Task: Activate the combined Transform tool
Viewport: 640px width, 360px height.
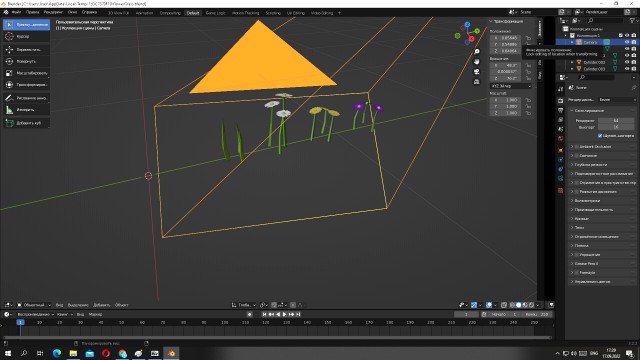Action: (x=27, y=85)
